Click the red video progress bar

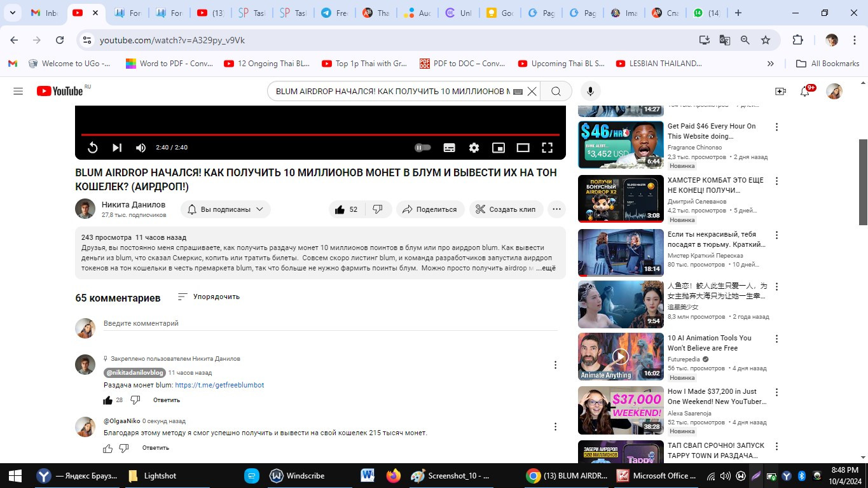(x=320, y=135)
